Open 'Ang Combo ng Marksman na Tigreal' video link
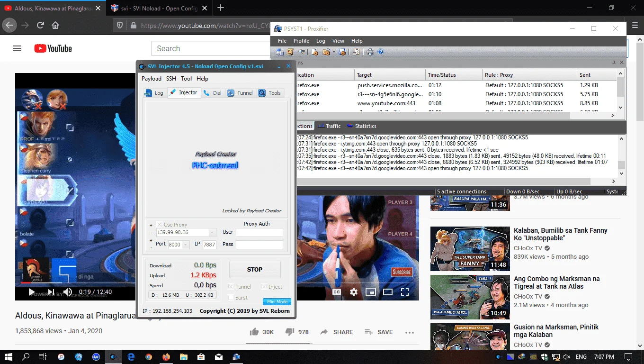This screenshot has width=644, height=364. (557, 282)
